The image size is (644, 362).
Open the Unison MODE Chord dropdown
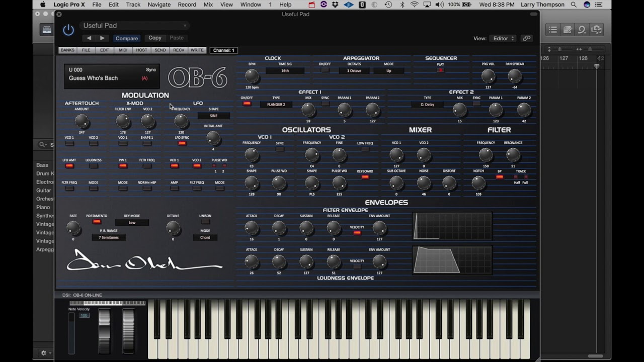coord(205,237)
